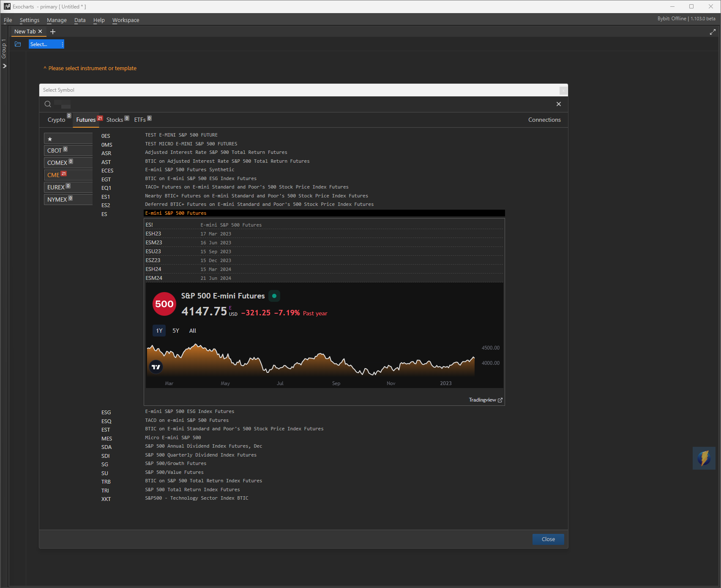Clear search with the X icon
Viewport: 721px width, 588px height.
559,104
